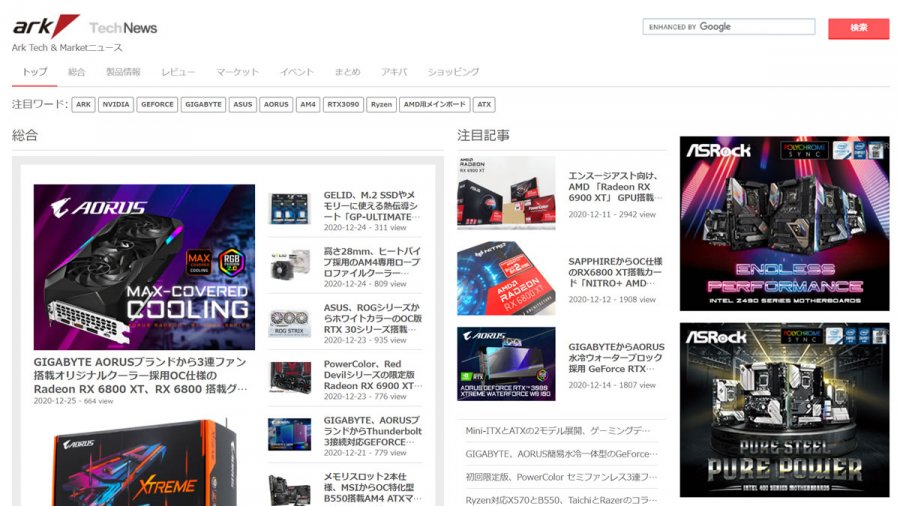
Task: Open the Mini-ITXとATXの2モデル展開 link
Action: [557, 430]
